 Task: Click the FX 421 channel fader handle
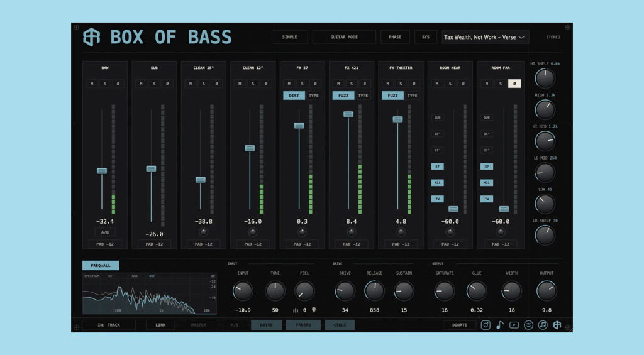(348, 114)
